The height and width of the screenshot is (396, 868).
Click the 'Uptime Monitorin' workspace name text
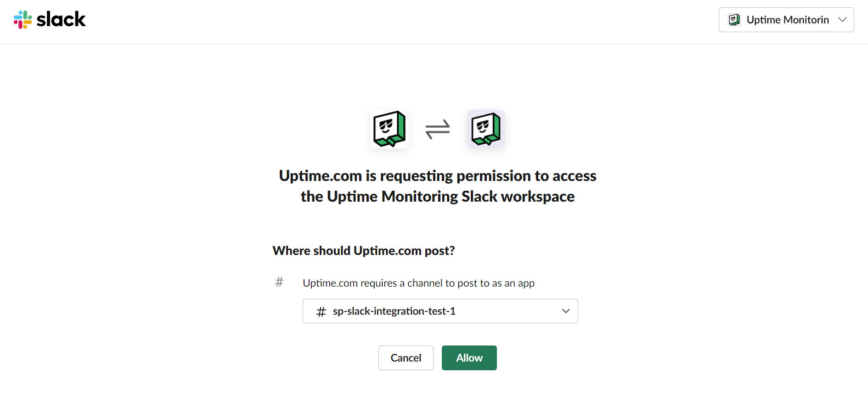[x=788, y=20]
